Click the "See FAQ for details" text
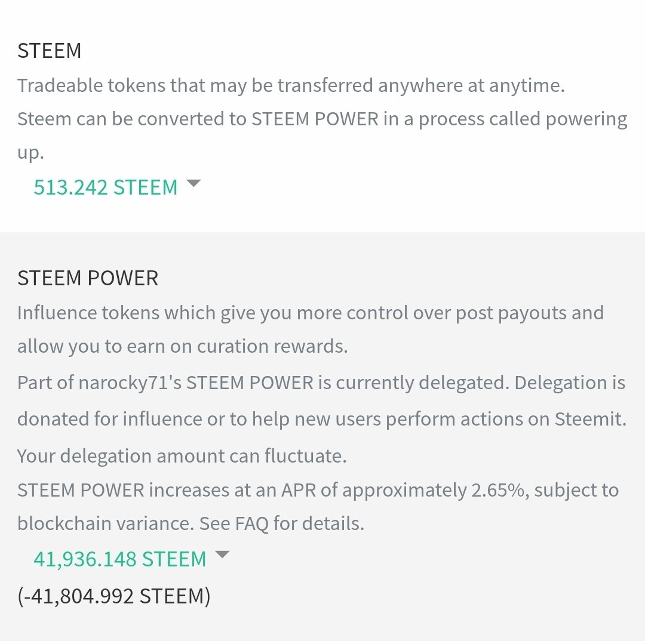 [281, 523]
